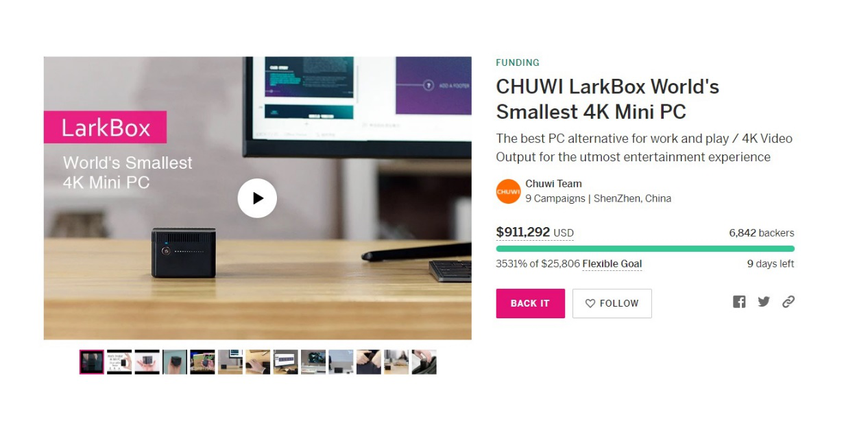Click the FUNDING status label
The height and width of the screenshot is (426, 868).
(518, 62)
